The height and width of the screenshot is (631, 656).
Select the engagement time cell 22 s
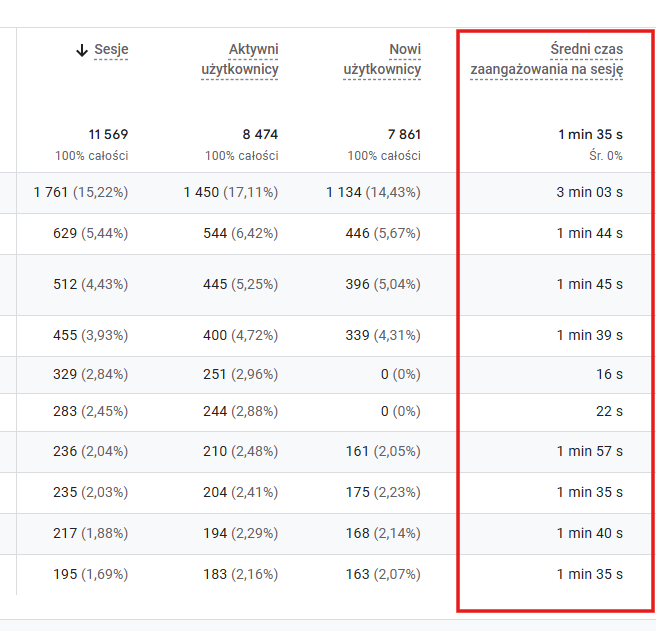click(x=608, y=411)
